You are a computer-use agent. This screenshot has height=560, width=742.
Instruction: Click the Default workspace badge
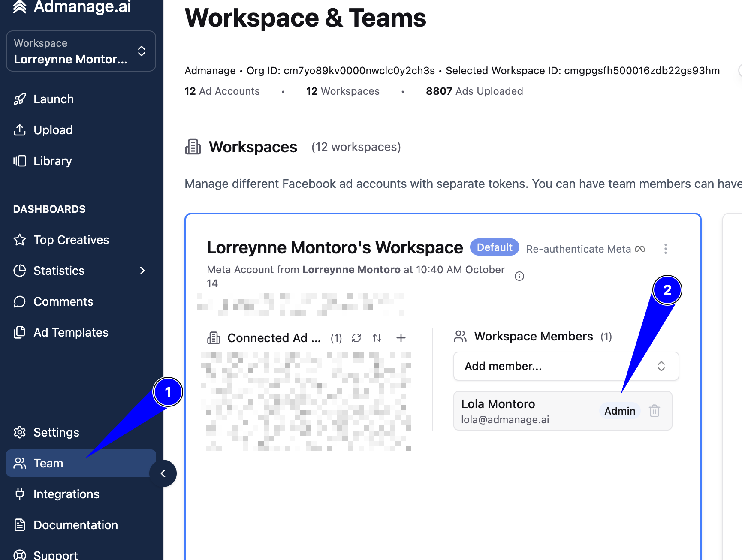(495, 247)
